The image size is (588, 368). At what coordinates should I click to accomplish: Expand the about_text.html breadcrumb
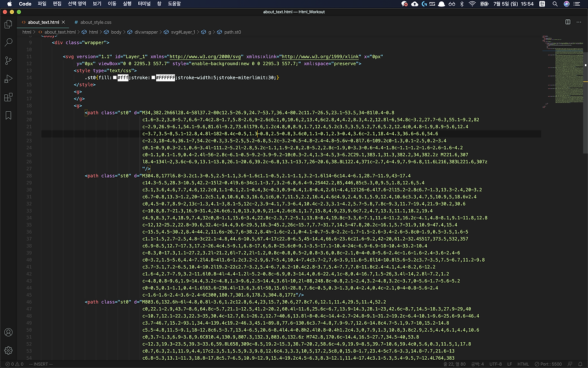[57, 32]
